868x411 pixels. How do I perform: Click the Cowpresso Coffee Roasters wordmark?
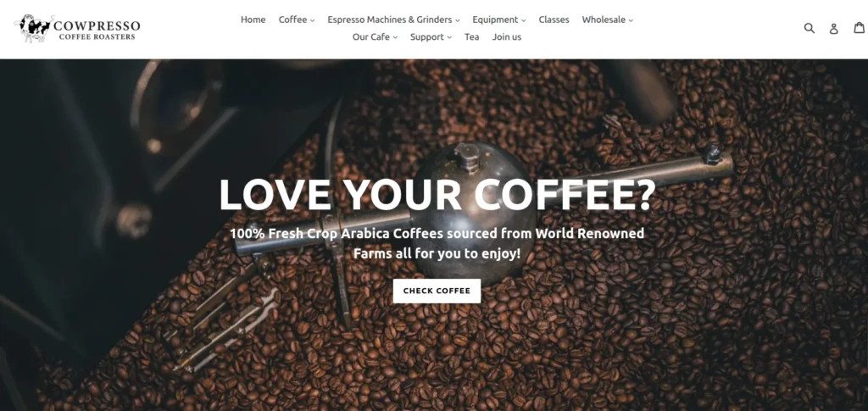pos(97,30)
